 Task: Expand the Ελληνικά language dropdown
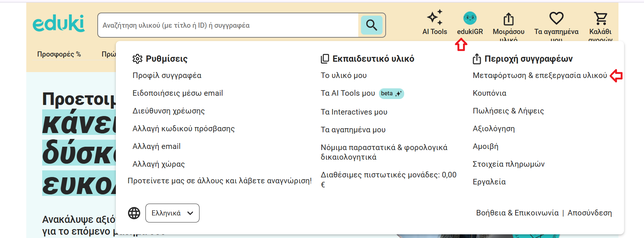click(x=172, y=213)
